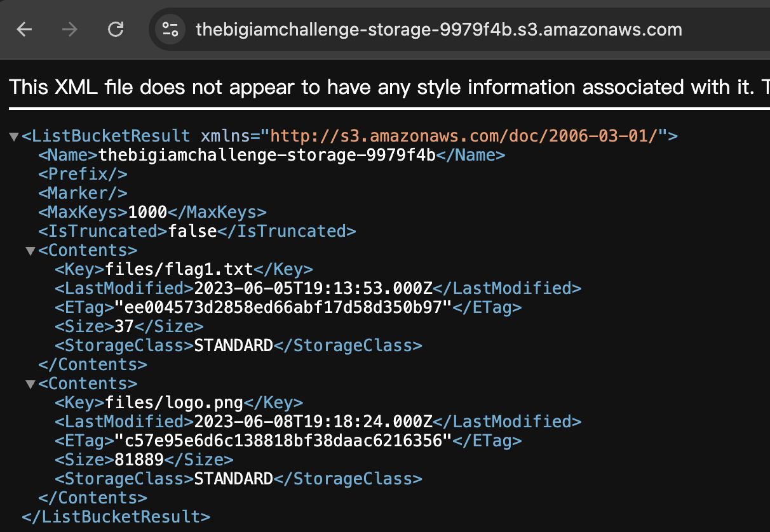Click the Size value 81889

pos(139,460)
